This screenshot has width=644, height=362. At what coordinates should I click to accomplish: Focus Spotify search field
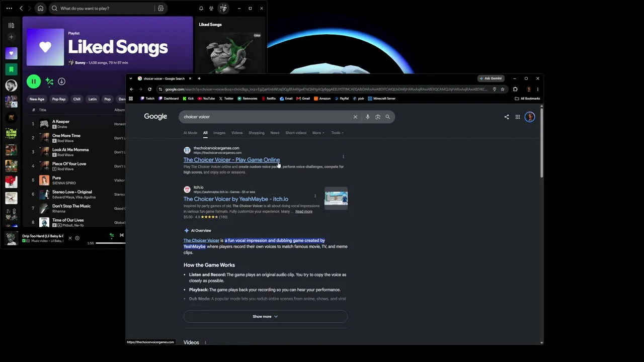pos(102,8)
